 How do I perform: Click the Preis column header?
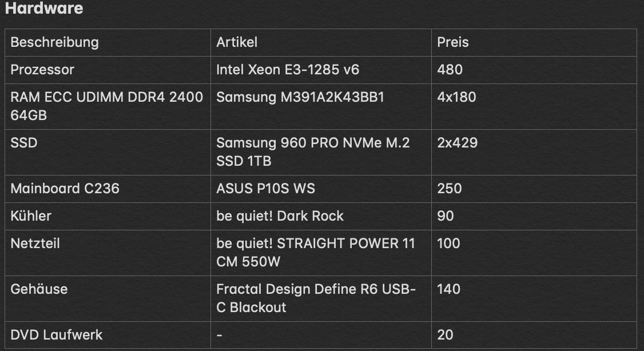click(x=453, y=42)
